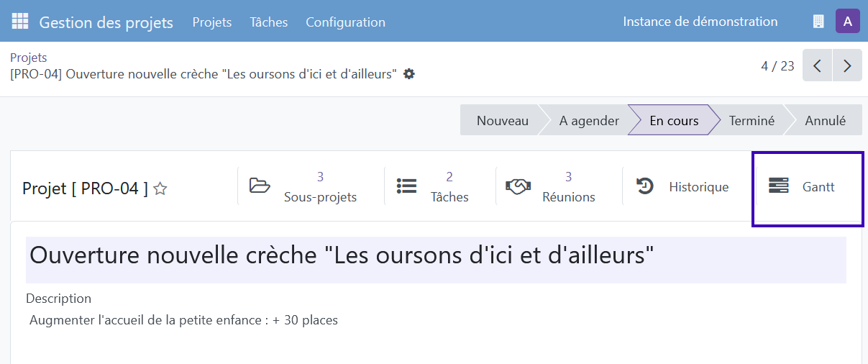Expand the Configuration menu
This screenshot has height=364, width=868.
tap(345, 22)
